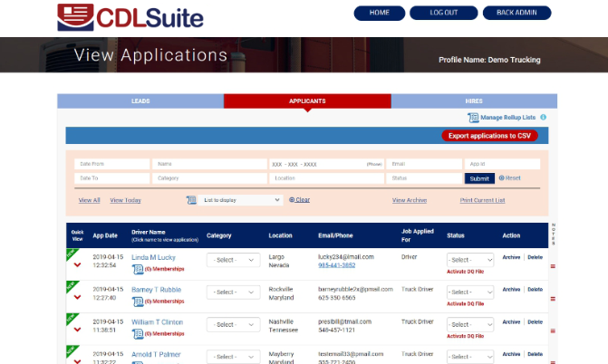Activate DQ File for William T Clinton
608x364 pixels.
click(466, 336)
